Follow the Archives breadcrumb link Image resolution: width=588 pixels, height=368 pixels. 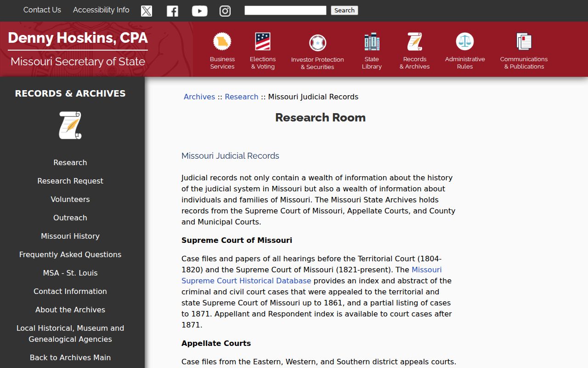pyautogui.click(x=199, y=97)
